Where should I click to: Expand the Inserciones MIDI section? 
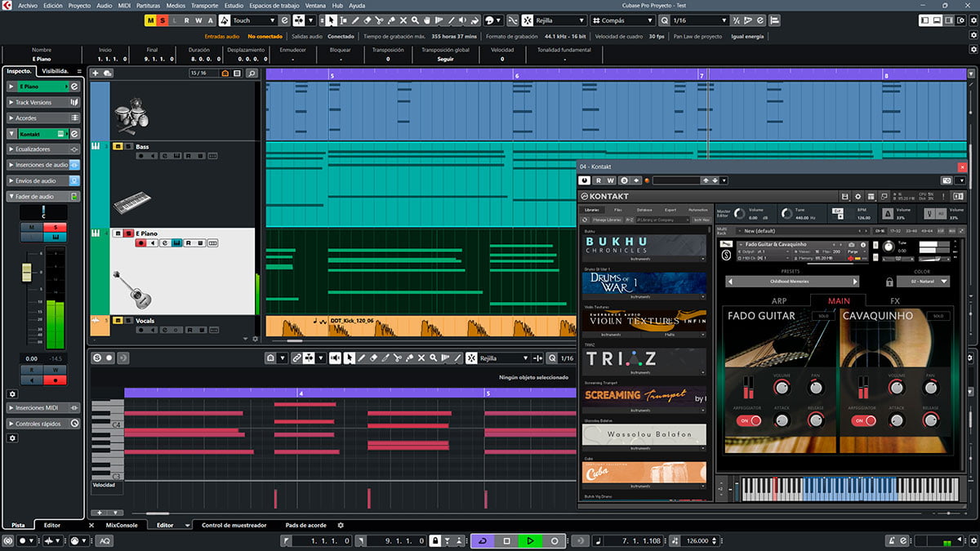point(44,407)
